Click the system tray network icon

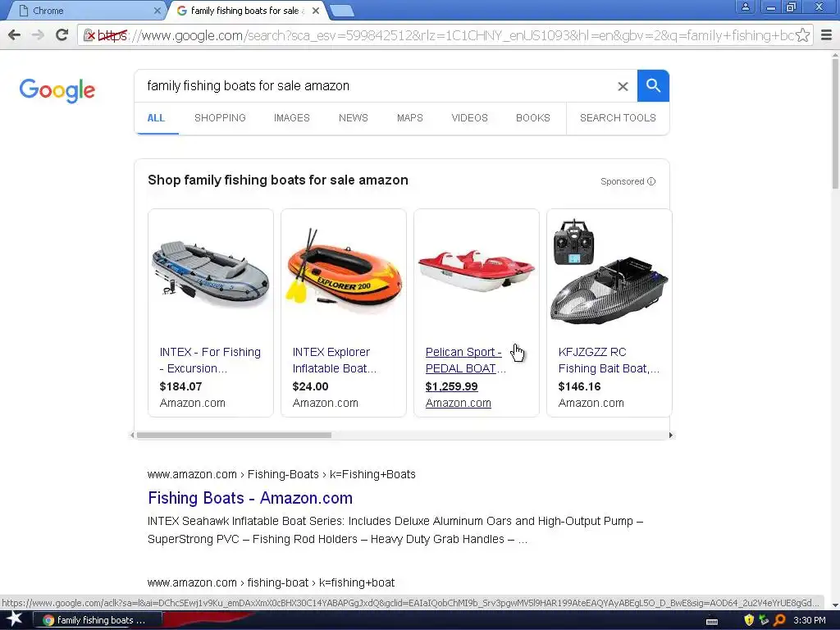[764, 620]
